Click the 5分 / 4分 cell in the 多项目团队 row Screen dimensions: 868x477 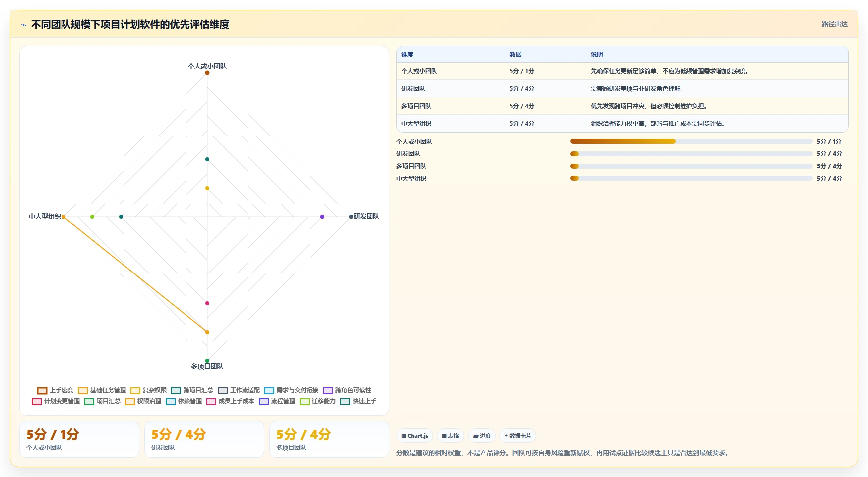pos(522,106)
